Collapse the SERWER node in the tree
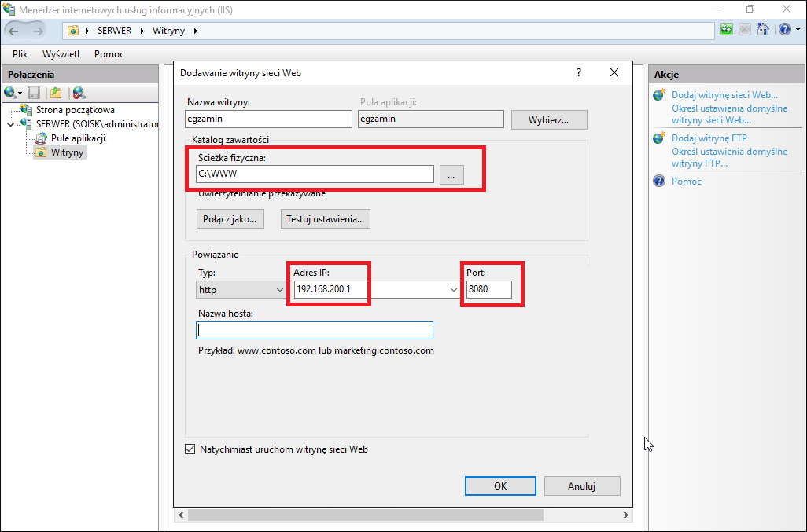The image size is (807, 532). [11, 124]
